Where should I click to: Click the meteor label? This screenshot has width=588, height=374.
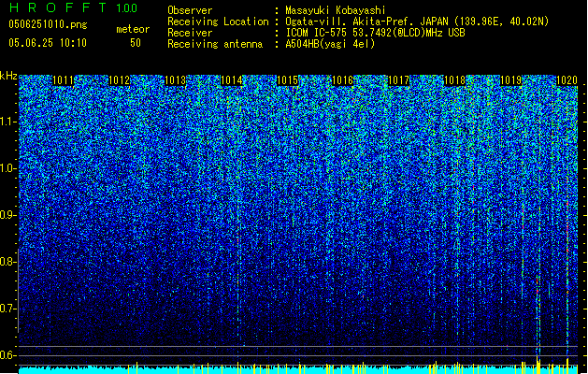133,29
